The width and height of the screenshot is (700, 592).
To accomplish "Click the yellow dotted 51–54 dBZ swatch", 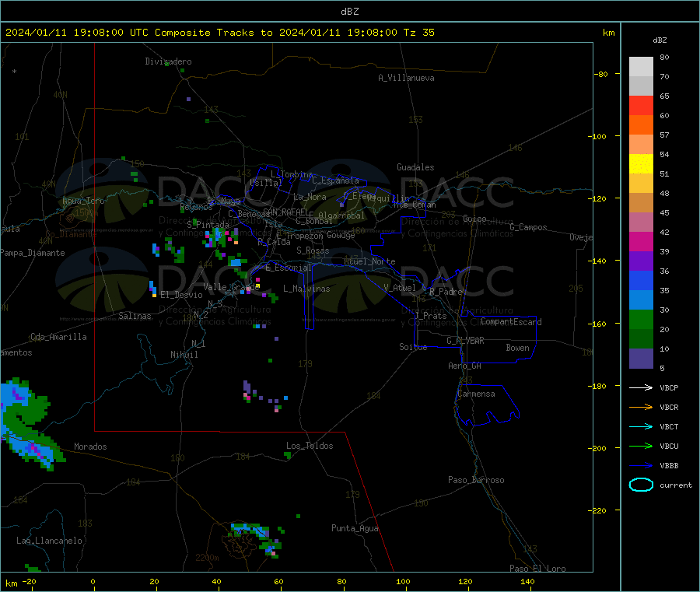I will (641, 164).
